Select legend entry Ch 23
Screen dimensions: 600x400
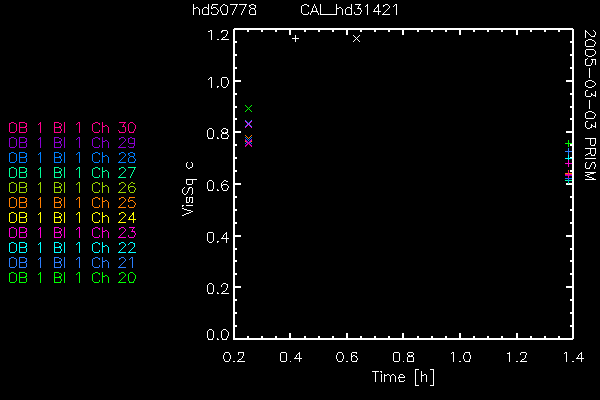coord(72,233)
